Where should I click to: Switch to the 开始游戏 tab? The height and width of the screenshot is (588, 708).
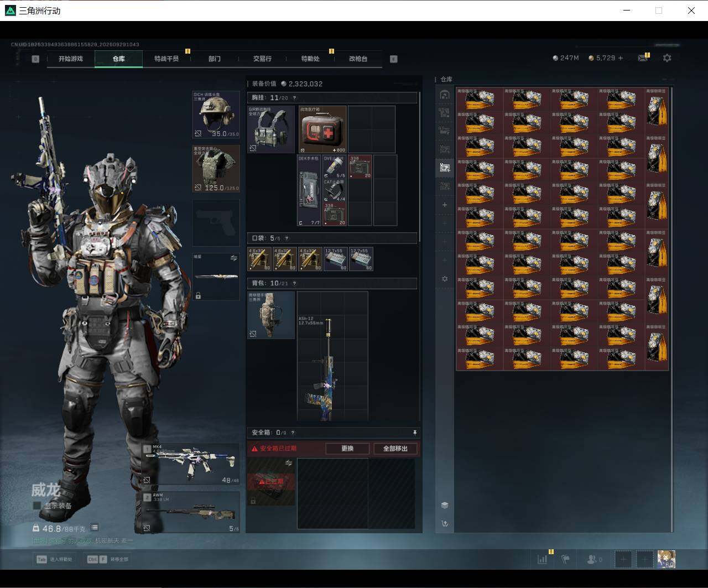click(x=71, y=59)
